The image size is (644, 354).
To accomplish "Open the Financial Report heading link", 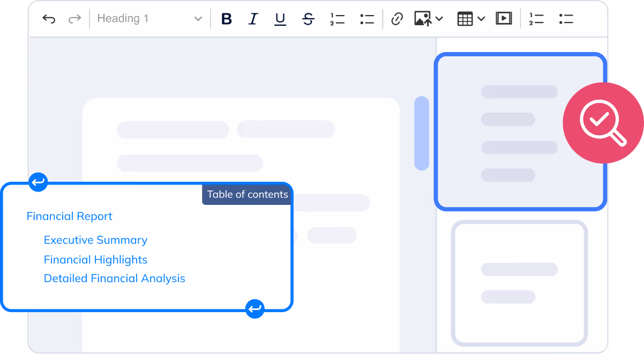I will point(70,216).
